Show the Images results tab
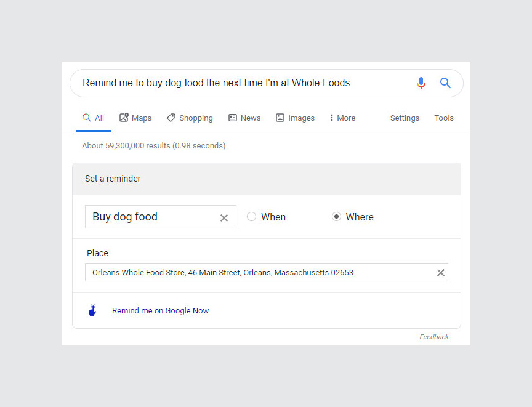 [295, 118]
